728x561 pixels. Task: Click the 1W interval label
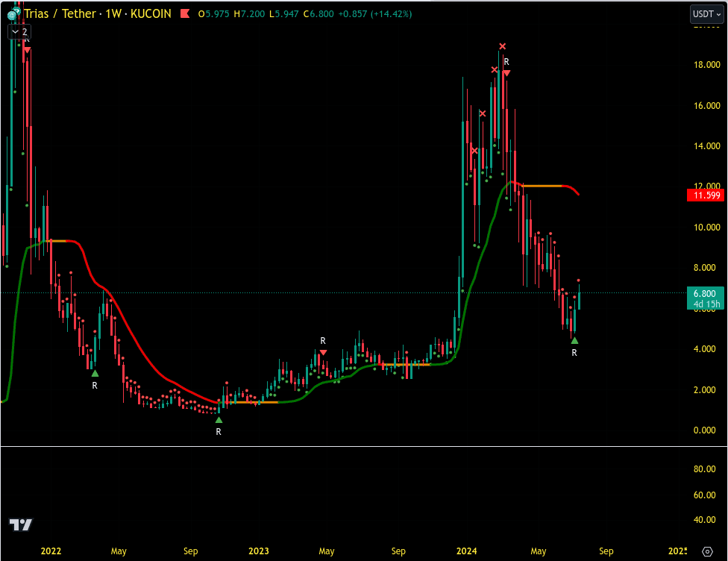click(113, 14)
